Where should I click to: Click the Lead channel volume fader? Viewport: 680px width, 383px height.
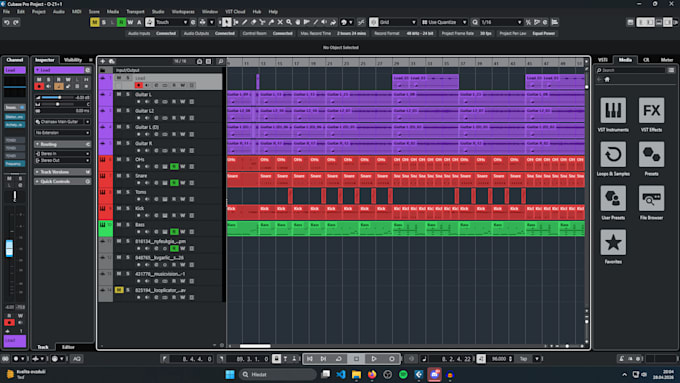pyautogui.click(x=9, y=248)
